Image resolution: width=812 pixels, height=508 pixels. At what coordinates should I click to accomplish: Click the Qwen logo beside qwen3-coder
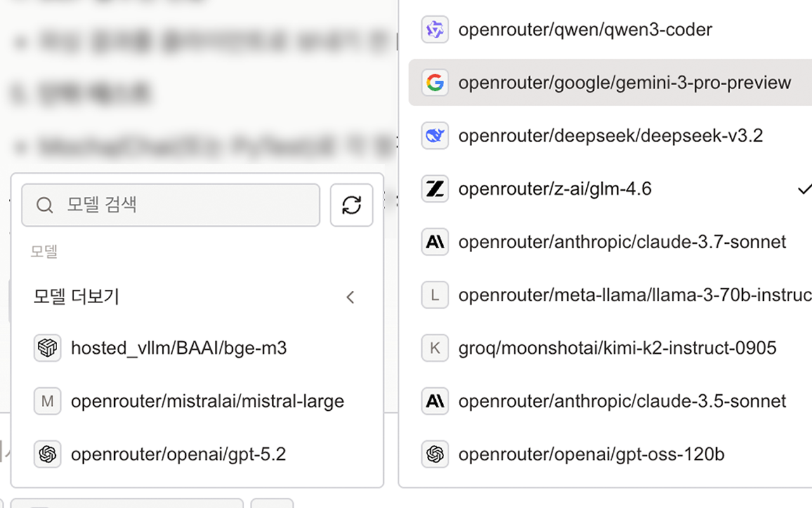tap(435, 29)
